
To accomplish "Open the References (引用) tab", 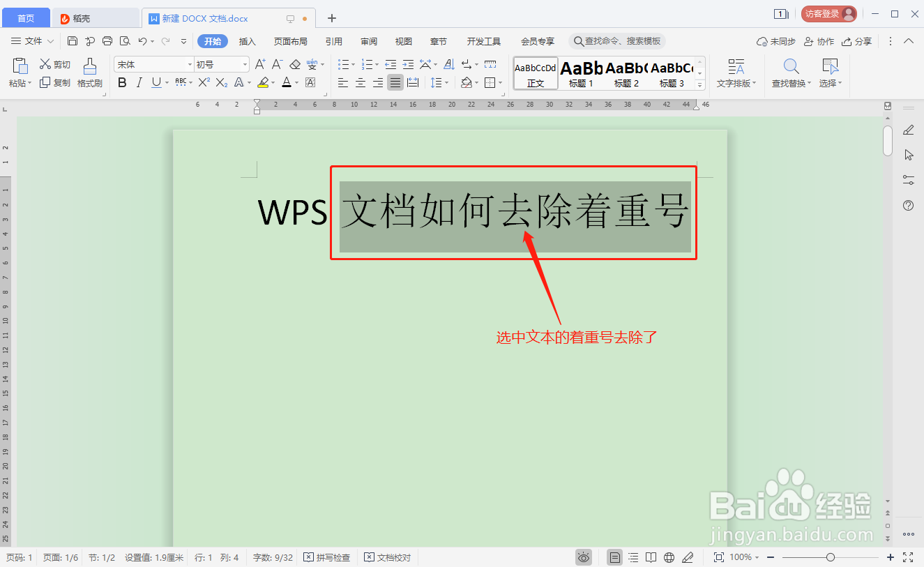I will pyautogui.click(x=334, y=41).
